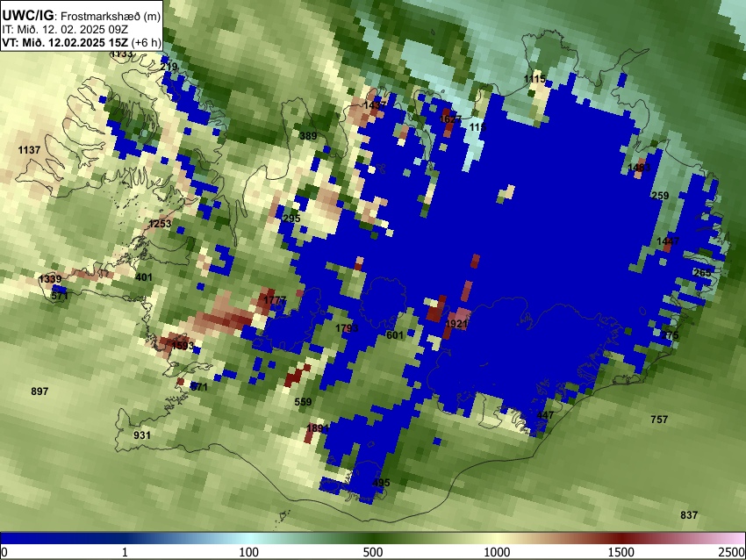Click the map value 1921
The height and width of the screenshot is (560, 746).
tap(456, 324)
